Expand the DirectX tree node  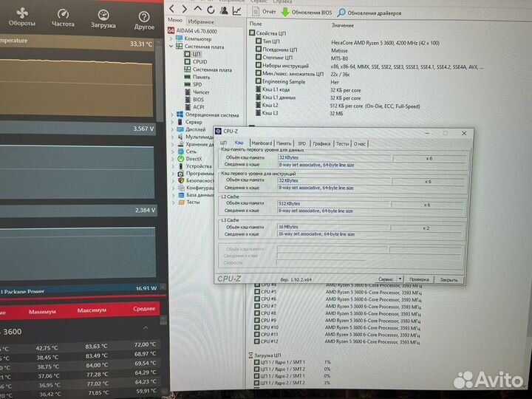pyautogui.click(x=173, y=159)
